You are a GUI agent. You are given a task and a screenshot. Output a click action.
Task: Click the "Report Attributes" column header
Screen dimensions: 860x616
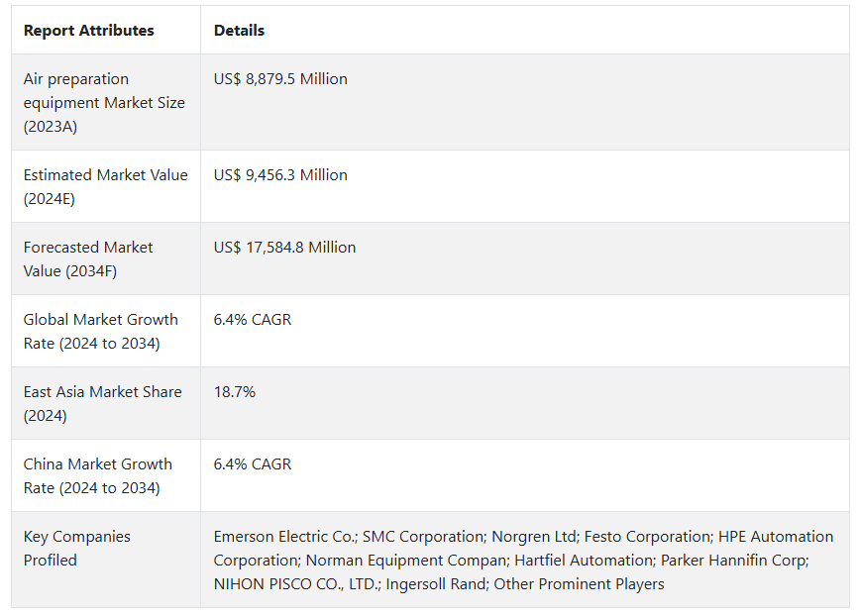(x=89, y=31)
